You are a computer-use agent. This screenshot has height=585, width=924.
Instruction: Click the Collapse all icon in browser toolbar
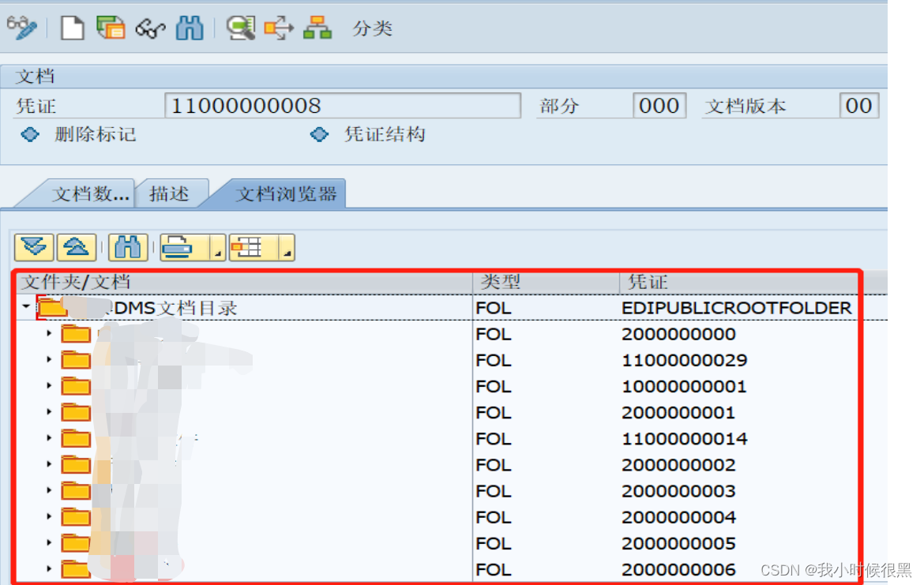(x=75, y=247)
